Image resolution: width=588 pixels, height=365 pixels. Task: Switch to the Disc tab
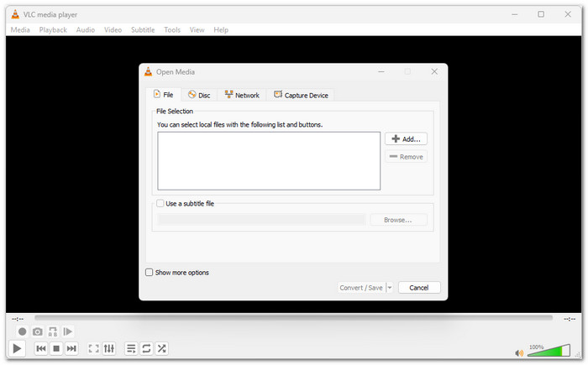(199, 95)
